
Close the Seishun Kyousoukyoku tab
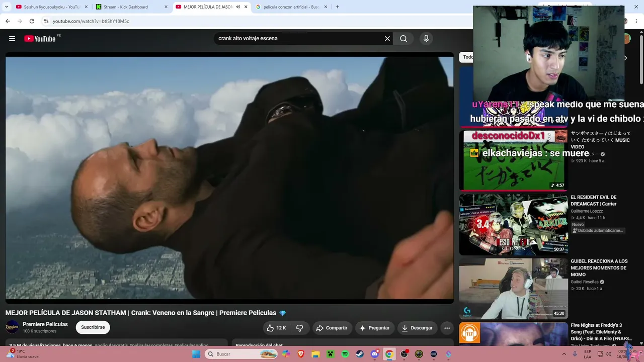pos(86,7)
